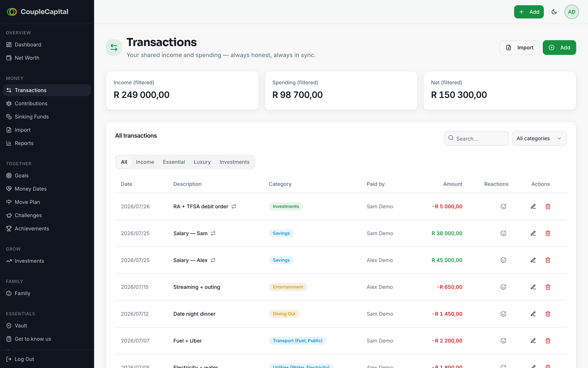This screenshot has width=588, height=368.
Task: Select the Luxury filter tab
Action: pyautogui.click(x=202, y=162)
